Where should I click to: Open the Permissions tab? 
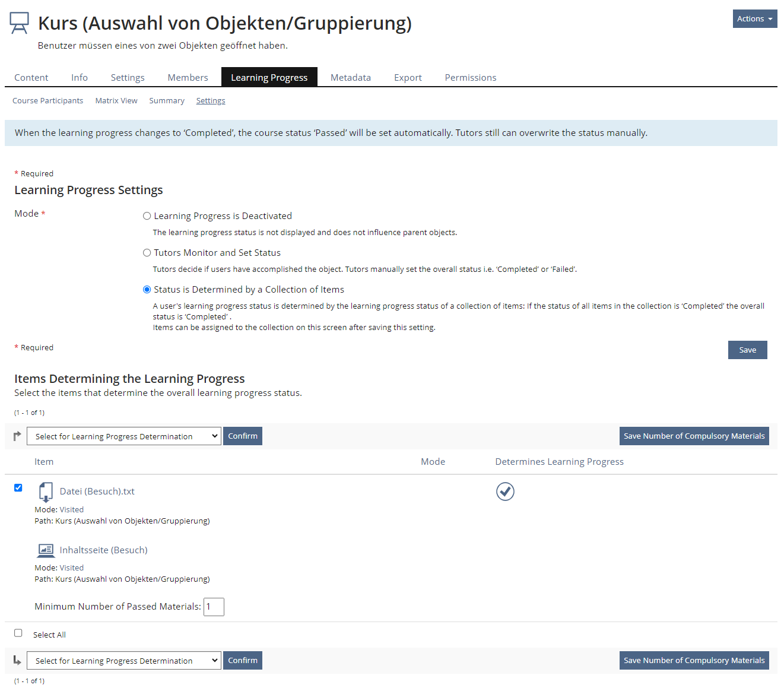click(470, 78)
